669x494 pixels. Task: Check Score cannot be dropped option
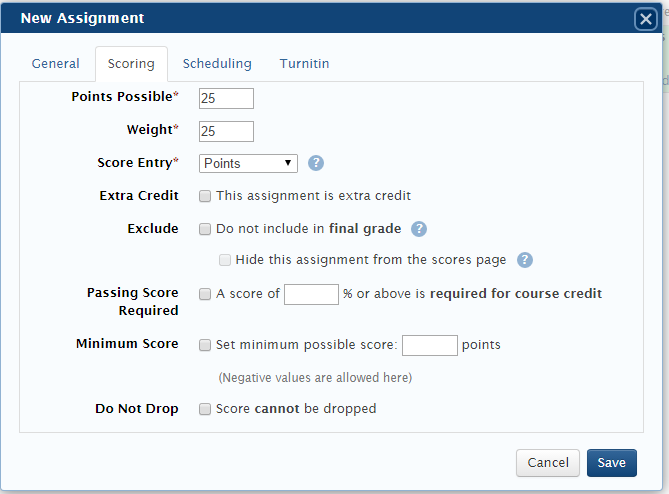tap(205, 409)
